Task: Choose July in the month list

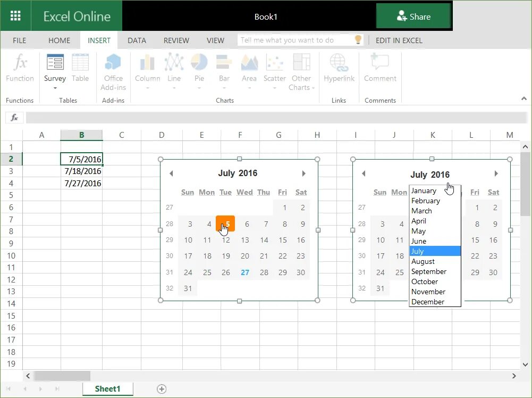Action: coord(435,251)
